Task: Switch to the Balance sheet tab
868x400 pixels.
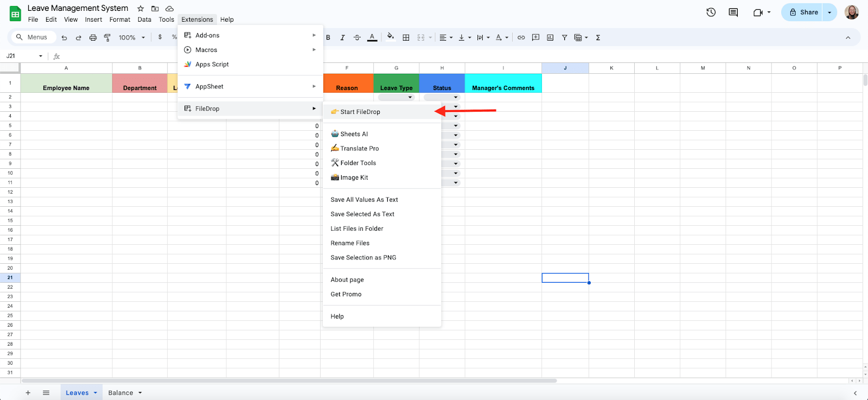Action: (120, 393)
